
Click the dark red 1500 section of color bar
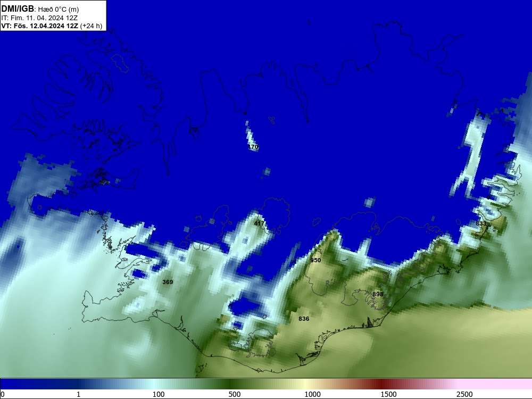pyautogui.click(x=383, y=384)
